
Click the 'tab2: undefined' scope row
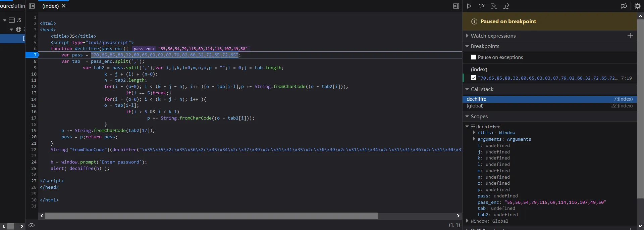pyautogui.click(x=497, y=215)
